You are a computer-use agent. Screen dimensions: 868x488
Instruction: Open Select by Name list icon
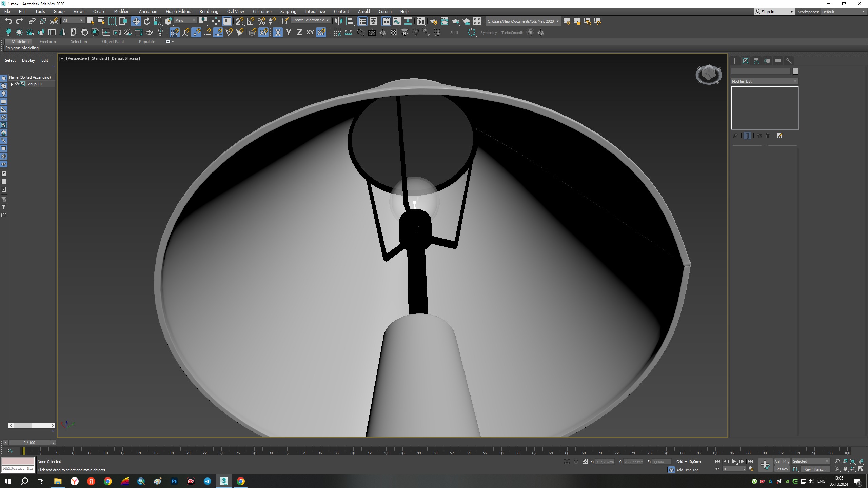[x=101, y=21]
